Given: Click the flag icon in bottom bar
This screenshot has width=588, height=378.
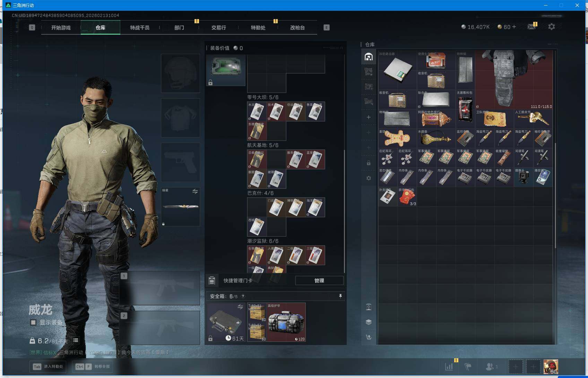Looking at the screenshot, I should (468, 367).
